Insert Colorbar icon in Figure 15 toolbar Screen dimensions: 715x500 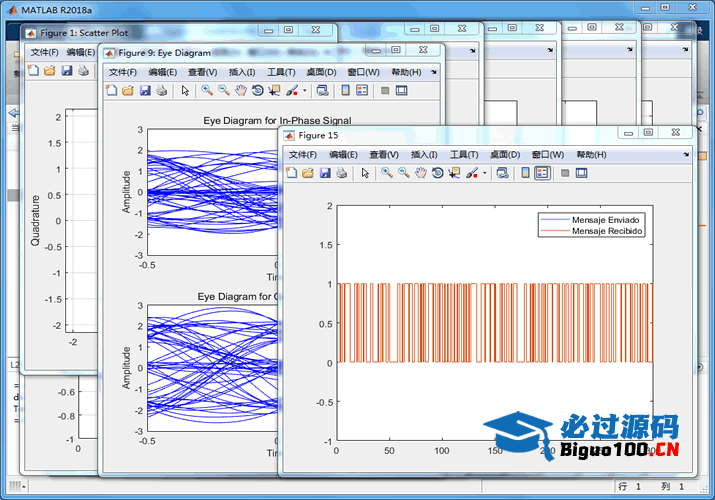(525, 173)
